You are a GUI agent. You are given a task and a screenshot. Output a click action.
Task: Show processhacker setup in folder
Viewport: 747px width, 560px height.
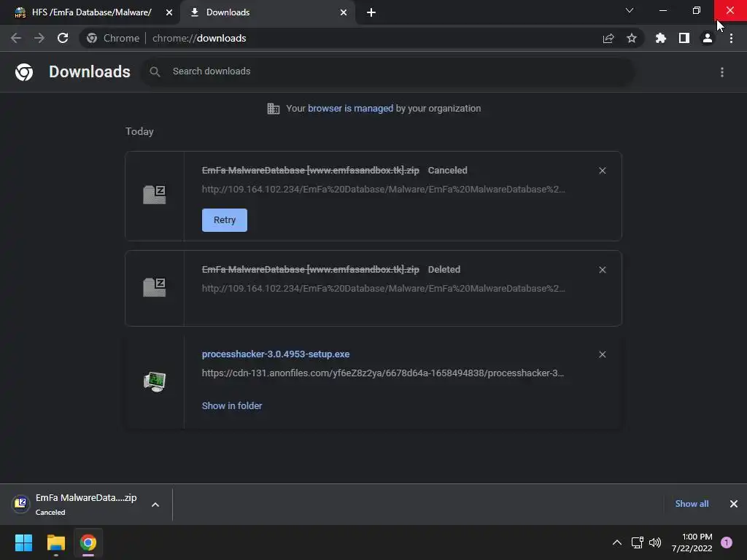232,405
